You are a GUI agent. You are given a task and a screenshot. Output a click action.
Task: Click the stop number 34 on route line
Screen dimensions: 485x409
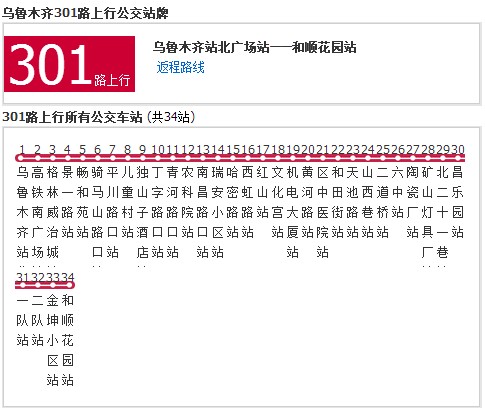click(x=67, y=277)
